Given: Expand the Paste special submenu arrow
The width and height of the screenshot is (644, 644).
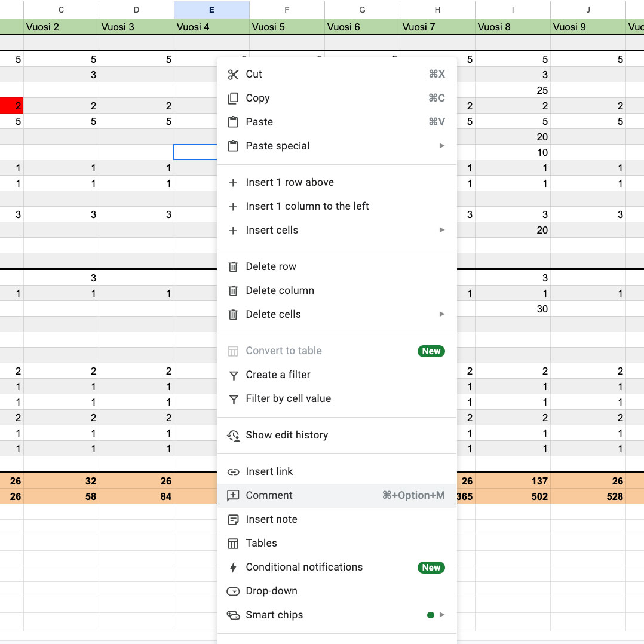Looking at the screenshot, I should coord(442,146).
